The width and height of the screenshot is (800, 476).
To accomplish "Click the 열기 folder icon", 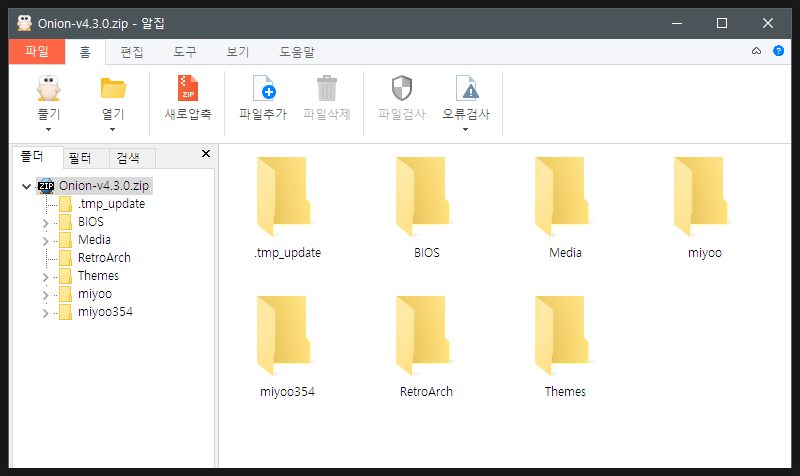I will click(113, 89).
